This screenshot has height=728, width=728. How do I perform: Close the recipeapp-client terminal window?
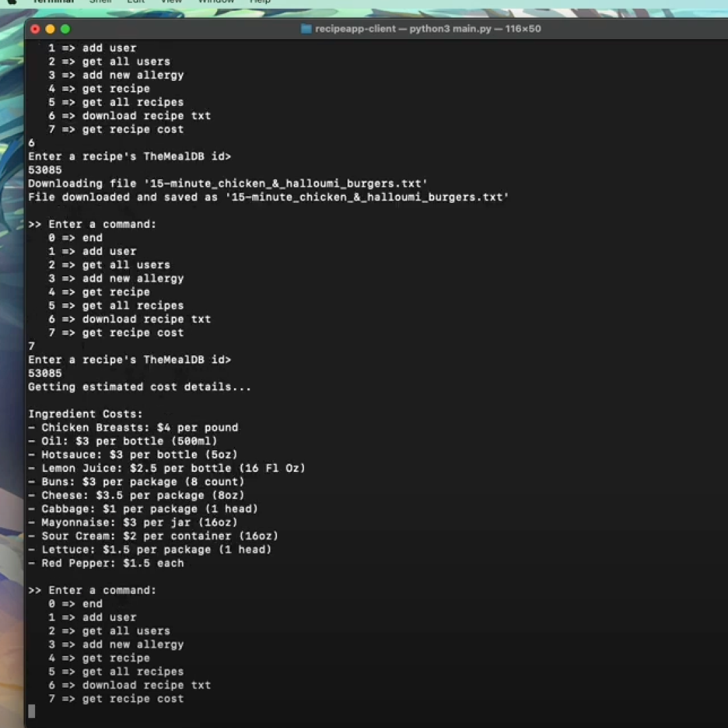[35, 29]
